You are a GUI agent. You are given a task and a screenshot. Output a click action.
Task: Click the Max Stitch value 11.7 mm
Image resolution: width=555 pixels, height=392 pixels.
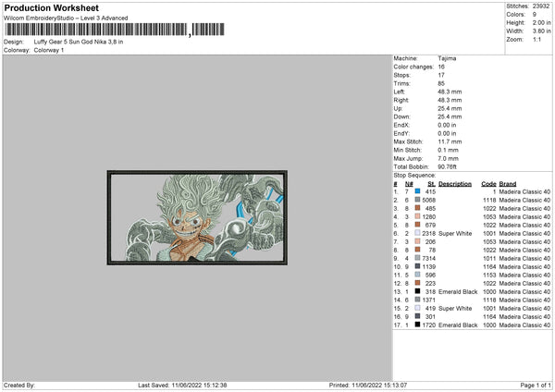coord(450,141)
